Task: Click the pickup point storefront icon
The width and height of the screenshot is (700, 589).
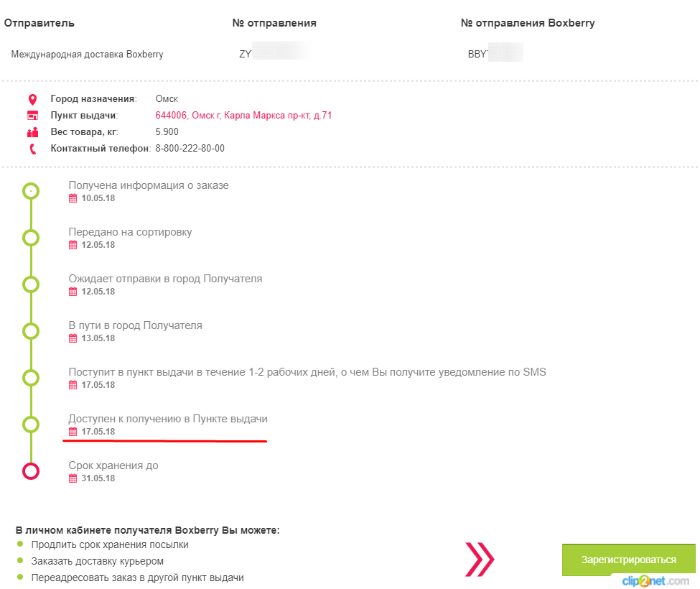Action: (x=32, y=116)
